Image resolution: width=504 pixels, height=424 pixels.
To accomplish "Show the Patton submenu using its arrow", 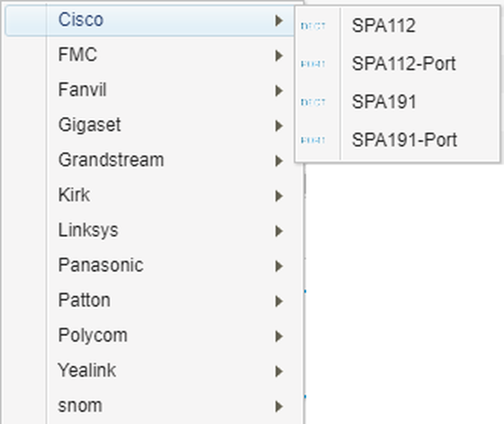I will click(279, 301).
